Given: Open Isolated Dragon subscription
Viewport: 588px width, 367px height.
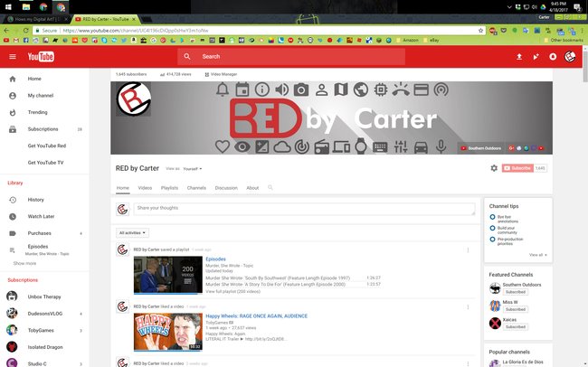Looking at the screenshot, I should pyautogui.click(x=45, y=347).
